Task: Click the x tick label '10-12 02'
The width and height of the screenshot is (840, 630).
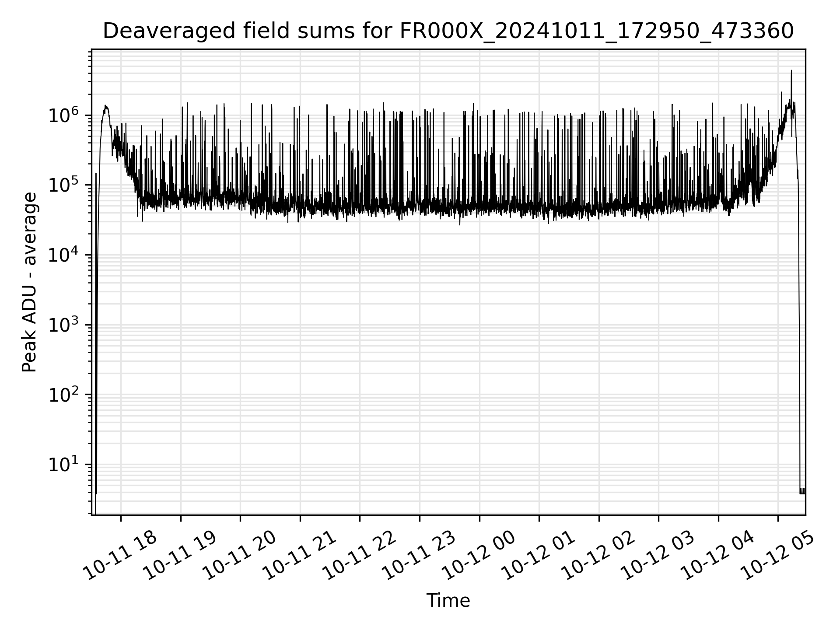Action: point(599,556)
